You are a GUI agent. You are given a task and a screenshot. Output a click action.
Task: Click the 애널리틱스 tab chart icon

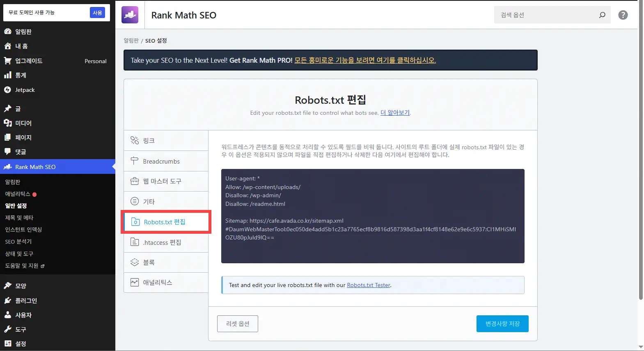(135, 282)
